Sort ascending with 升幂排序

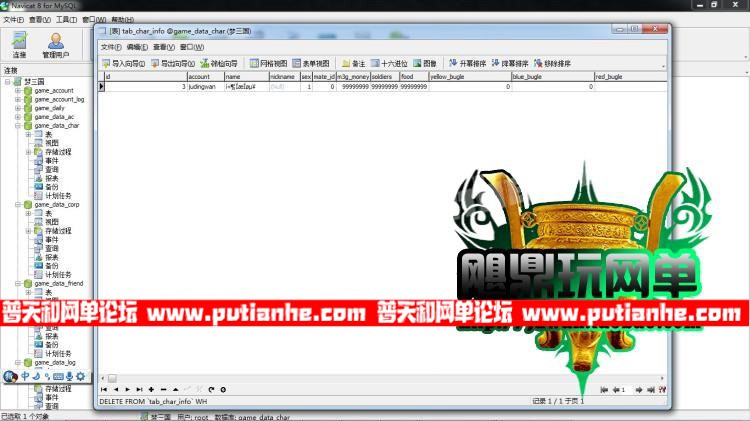click(467, 63)
